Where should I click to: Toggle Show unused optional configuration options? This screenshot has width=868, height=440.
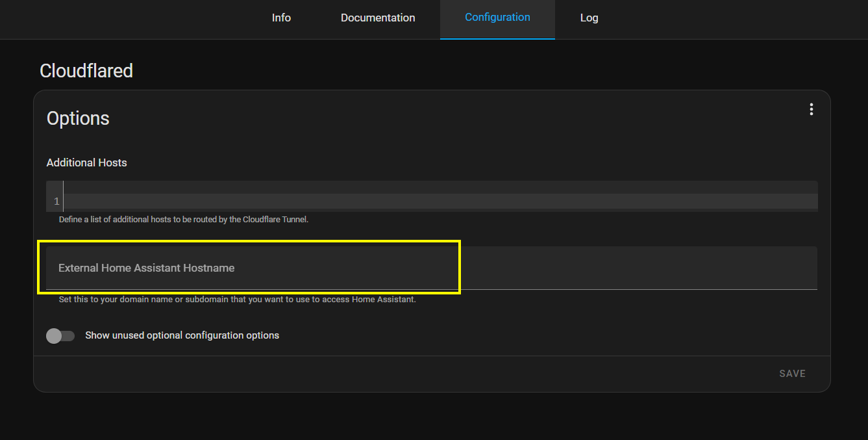[60, 336]
